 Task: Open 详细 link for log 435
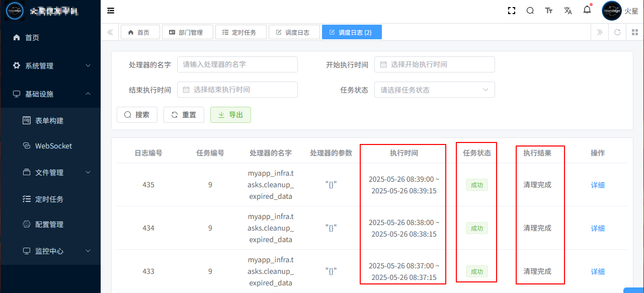pyautogui.click(x=597, y=185)
